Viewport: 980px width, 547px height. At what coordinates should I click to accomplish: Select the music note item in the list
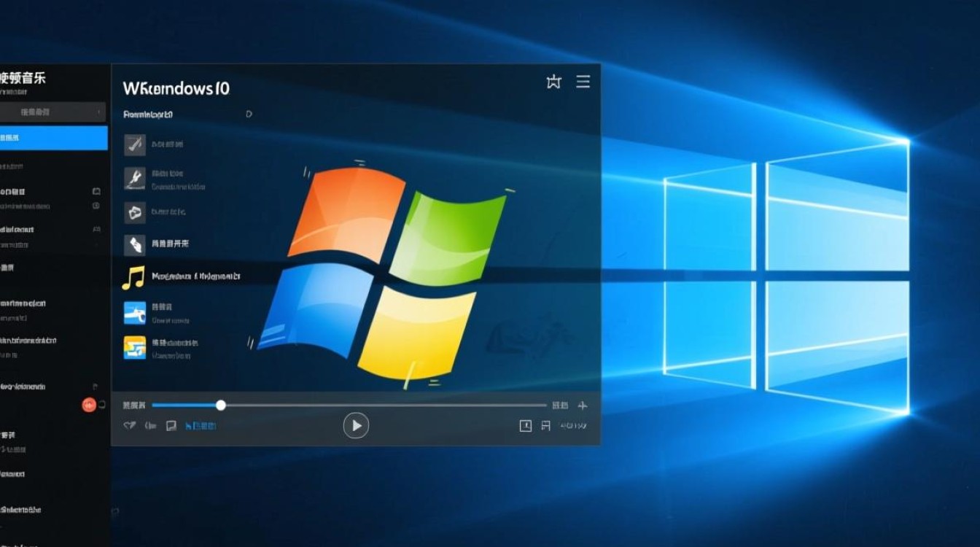tap(133, 276)
